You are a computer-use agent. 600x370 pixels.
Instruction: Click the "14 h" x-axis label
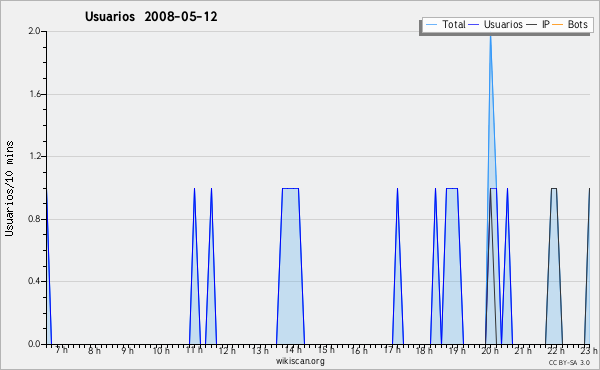pyautogui.click(x=293, y=350)
